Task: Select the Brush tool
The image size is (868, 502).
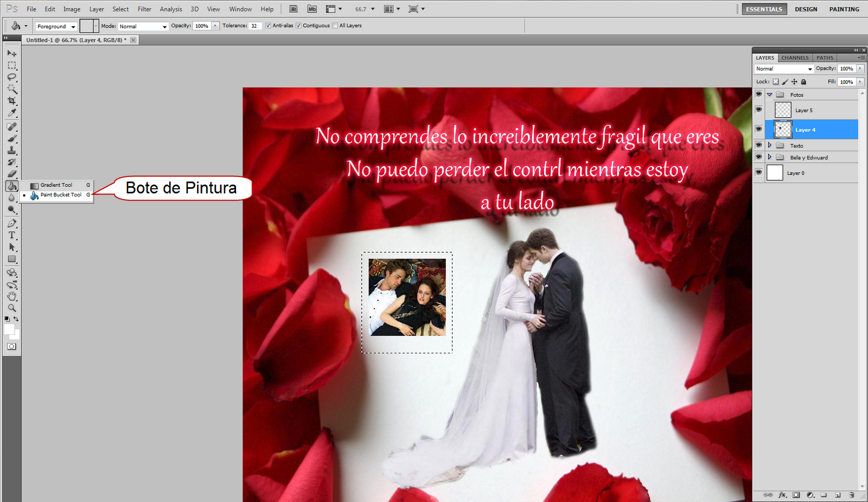Action: 11,138
